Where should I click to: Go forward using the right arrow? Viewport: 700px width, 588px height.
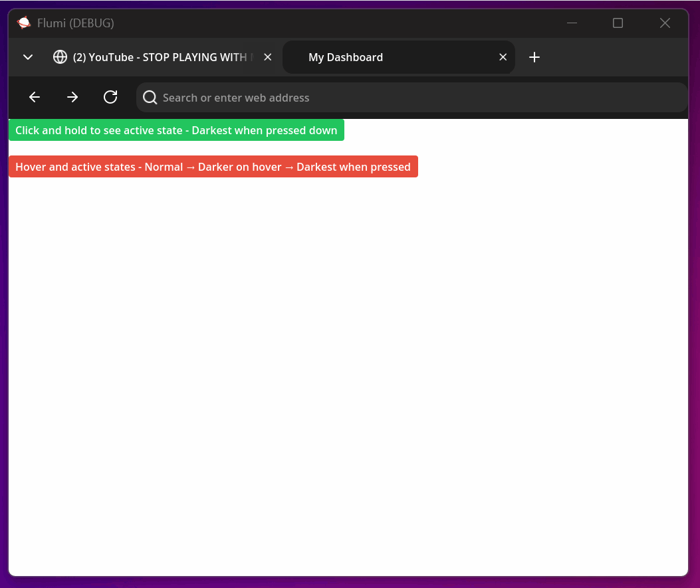(x=72, y=98)
